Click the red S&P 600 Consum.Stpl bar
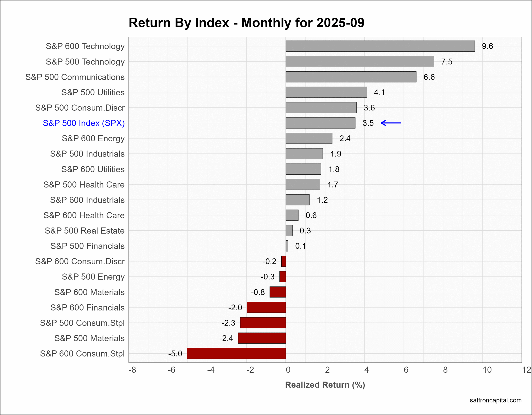Image resolution: width=532 pixels, height=415 pixels. pos(236,353)
